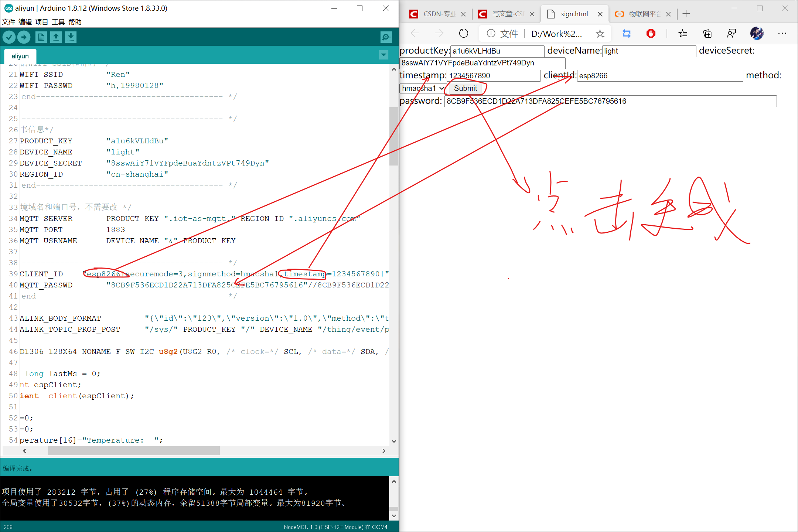Image resolution: width=798 pixels, height=532 pixels.
Task: Save the current sketch
Action: [x=71, y=37]
